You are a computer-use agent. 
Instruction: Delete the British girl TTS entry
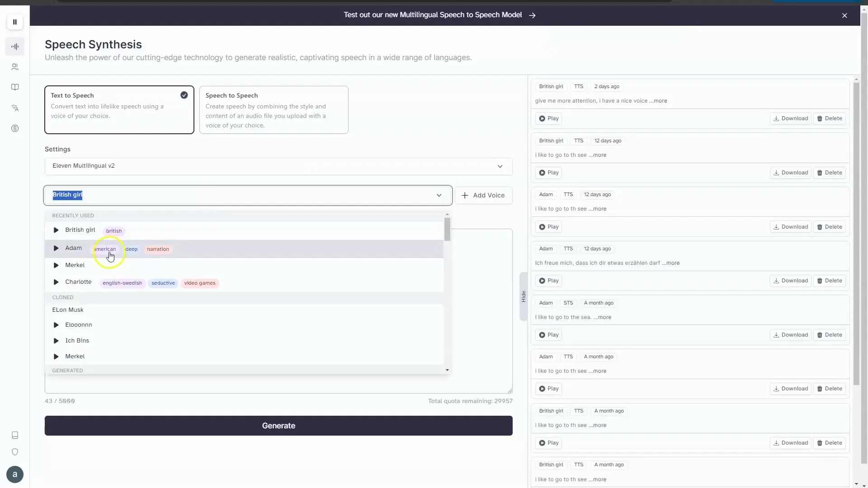(830, 118)
